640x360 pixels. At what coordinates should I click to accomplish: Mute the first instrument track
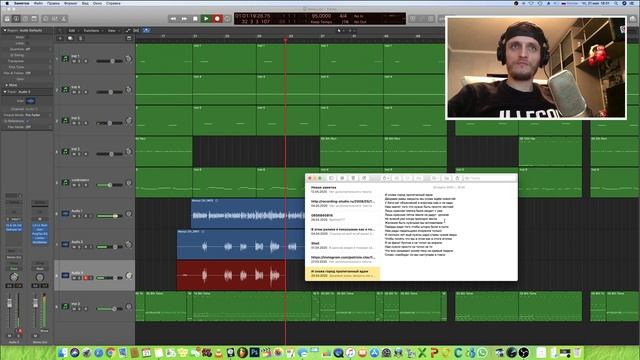pyautogui.click(x=74, y=61)
